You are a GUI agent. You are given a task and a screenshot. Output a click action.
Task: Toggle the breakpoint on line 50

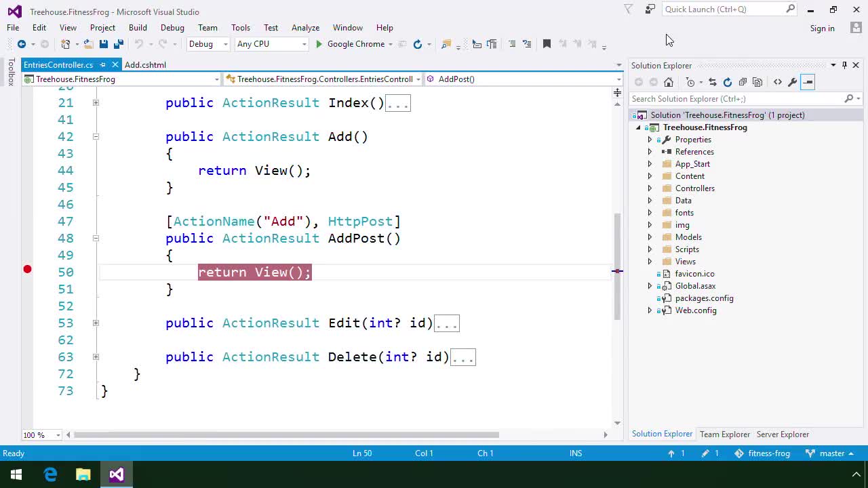27,270
